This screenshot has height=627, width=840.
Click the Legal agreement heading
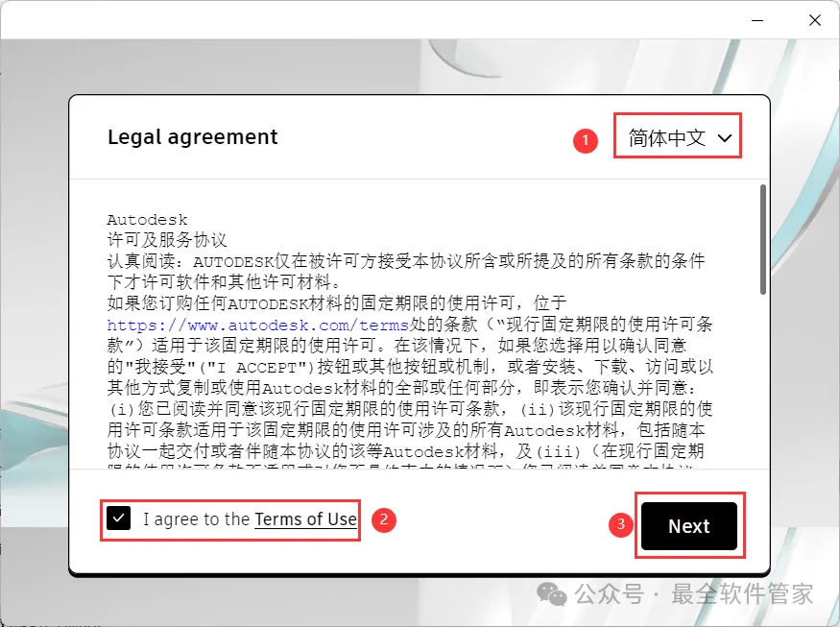click(x=193, y=137)
